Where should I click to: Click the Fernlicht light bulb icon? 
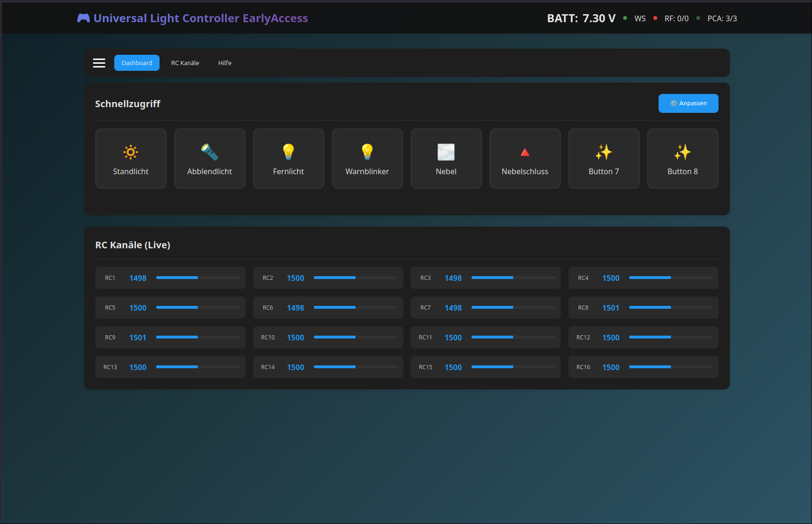pos(288,152)
